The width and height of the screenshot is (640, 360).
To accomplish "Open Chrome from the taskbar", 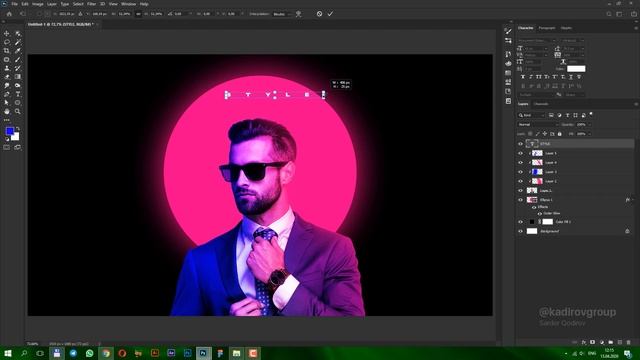I will [106, 353].
